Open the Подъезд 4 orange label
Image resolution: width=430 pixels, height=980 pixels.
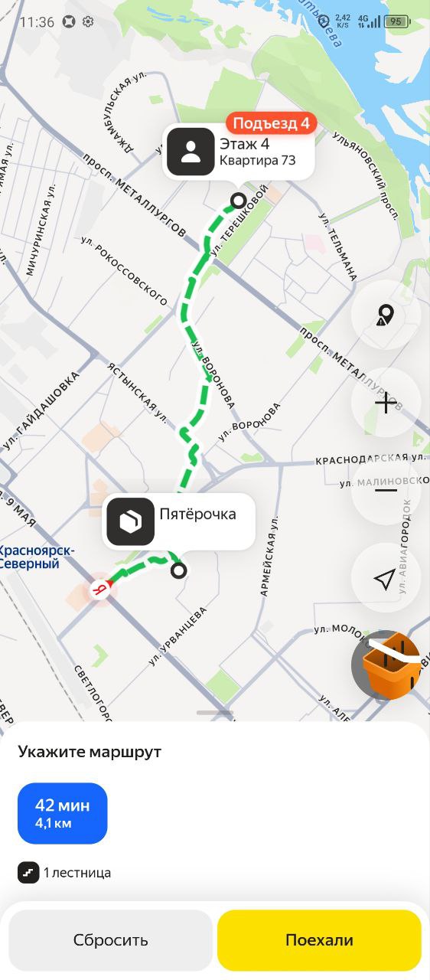click(271, 123)
